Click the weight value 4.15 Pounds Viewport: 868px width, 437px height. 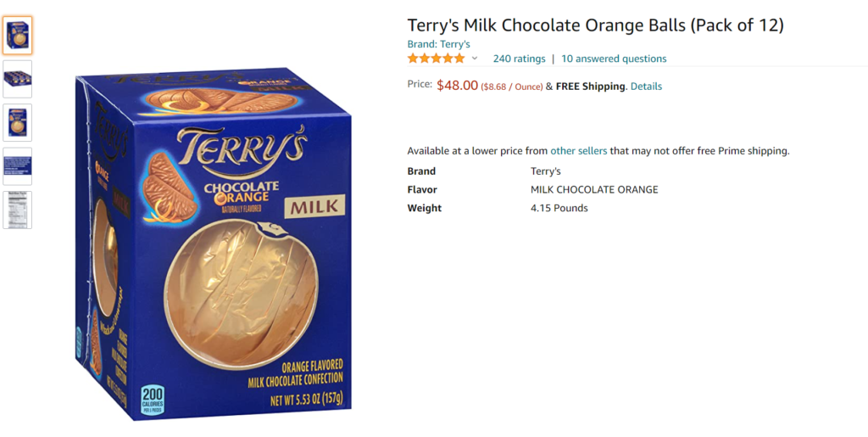[559, 208]
